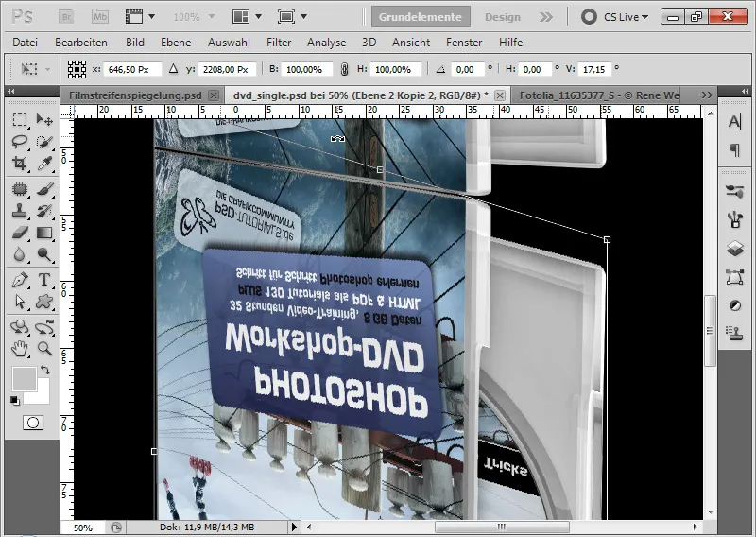Select the Hand tool

19,348
